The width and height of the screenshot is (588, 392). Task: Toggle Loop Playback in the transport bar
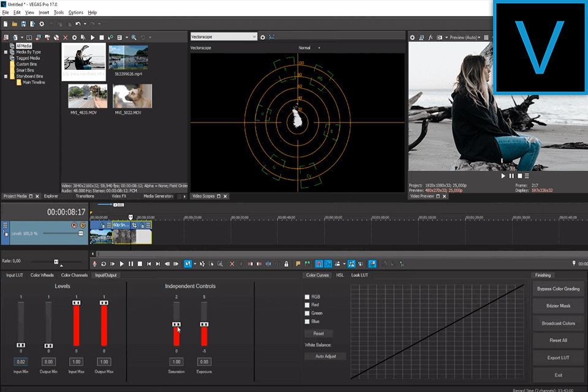(104, 264)
